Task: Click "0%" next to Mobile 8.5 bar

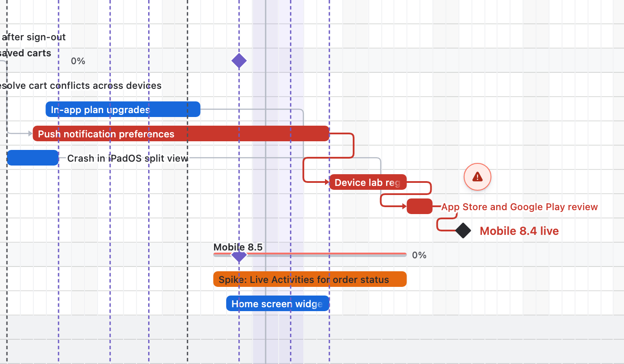Action: tap(419, 255)
